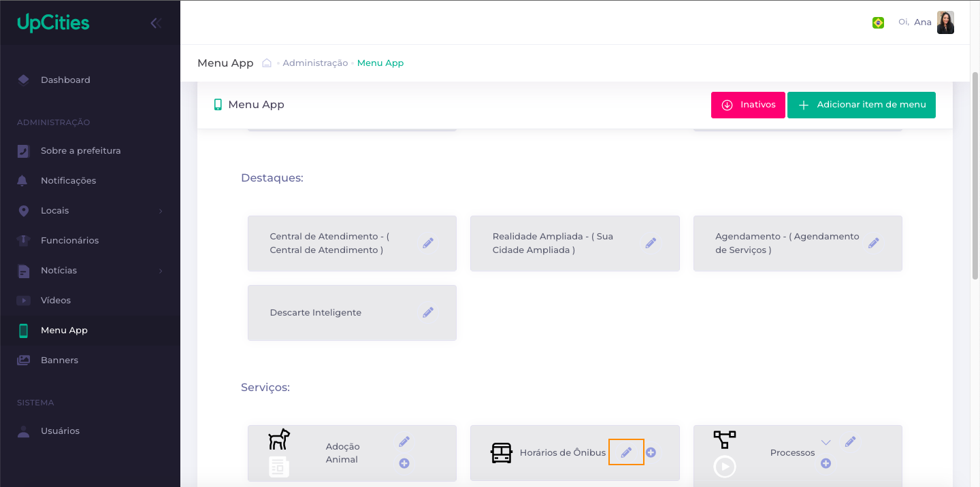980x487 pixels.
Task: Open Banners in the sidebar
Action: tap(90, 360)
